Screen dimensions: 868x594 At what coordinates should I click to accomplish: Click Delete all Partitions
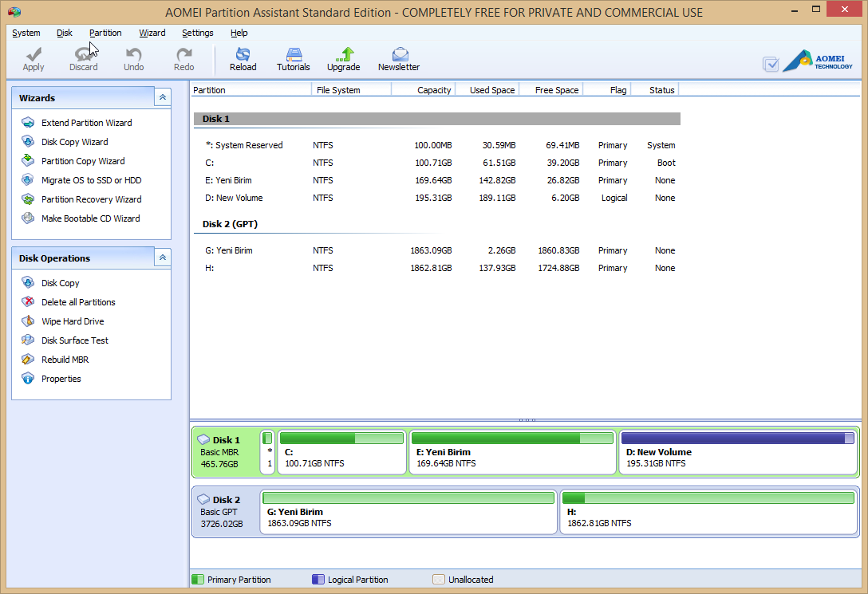click(78, 302)
